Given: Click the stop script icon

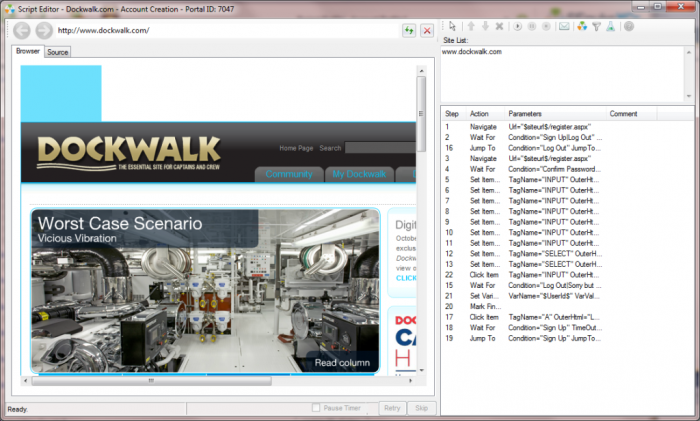Looking at the screenshot, I should [x=546, y=26].
